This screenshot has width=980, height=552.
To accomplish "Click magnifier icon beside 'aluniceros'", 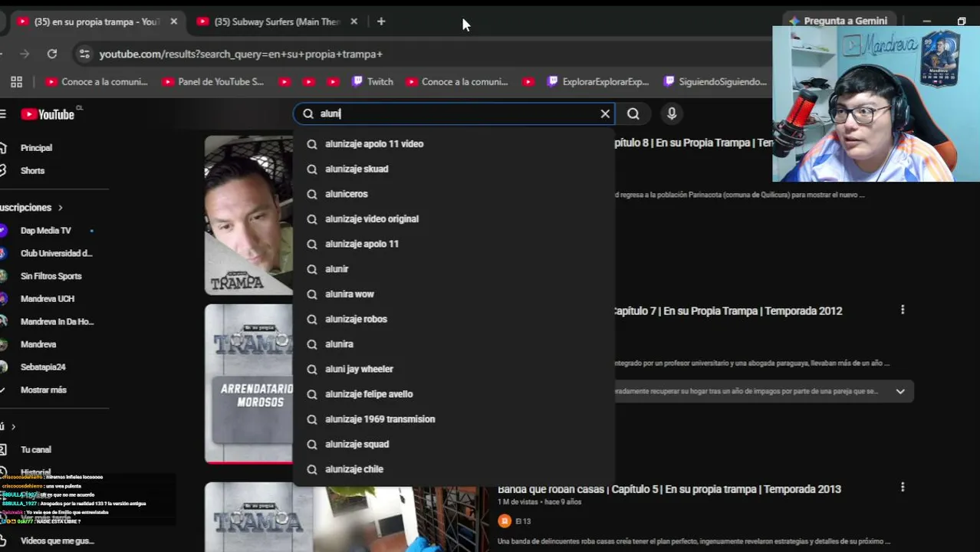I will pos(312,194).
